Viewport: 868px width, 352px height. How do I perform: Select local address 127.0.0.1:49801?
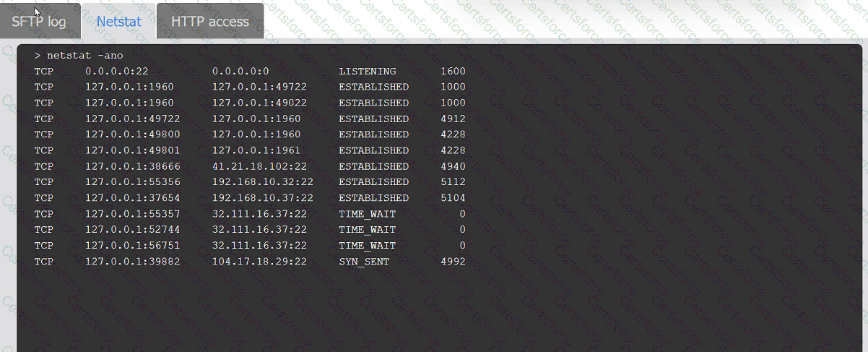click(x=133, y=150)
